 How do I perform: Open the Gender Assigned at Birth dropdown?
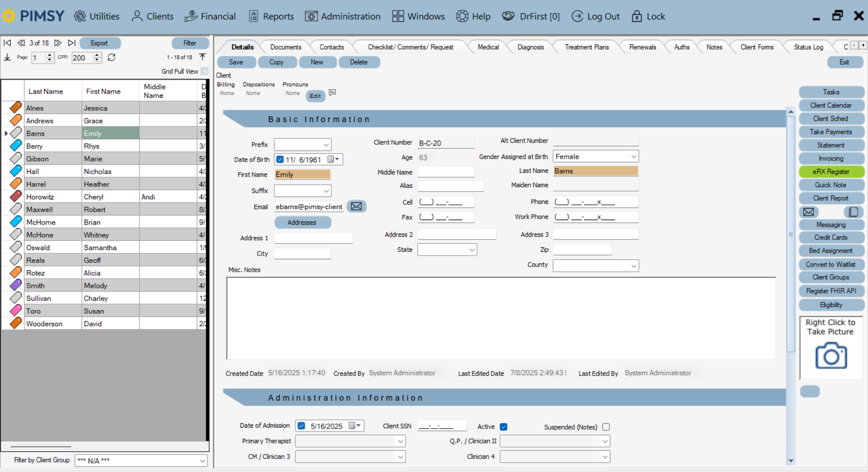(x=634, y=156)
